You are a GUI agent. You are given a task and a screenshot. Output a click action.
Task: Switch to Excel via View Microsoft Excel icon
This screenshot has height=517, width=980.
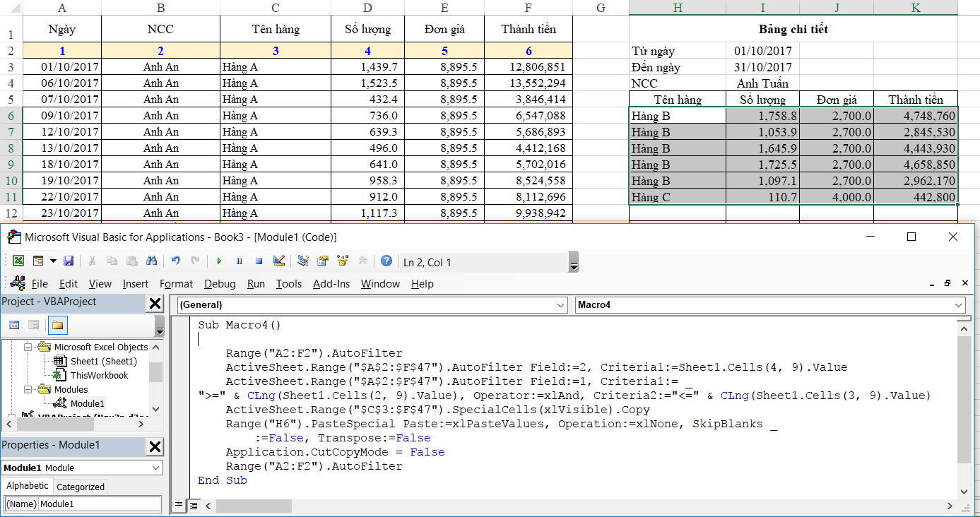[18, 261]
